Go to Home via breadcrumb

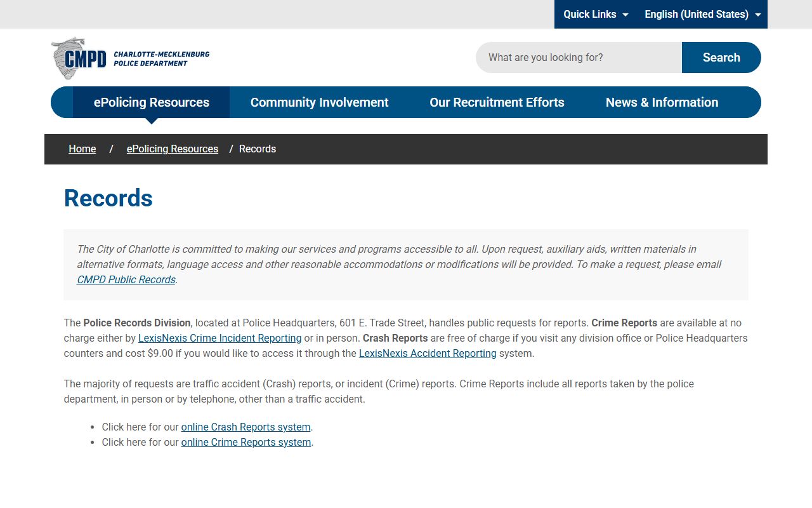(82, 149)
